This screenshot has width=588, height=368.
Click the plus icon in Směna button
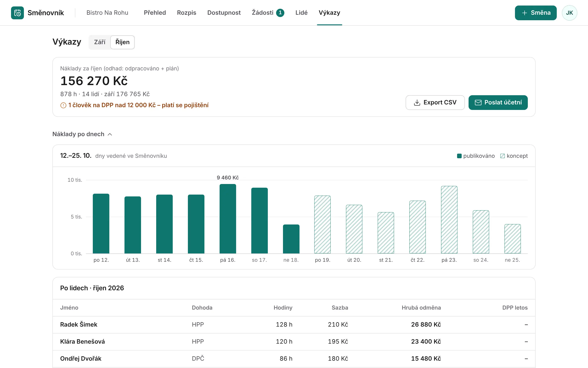tap(524, 13)
